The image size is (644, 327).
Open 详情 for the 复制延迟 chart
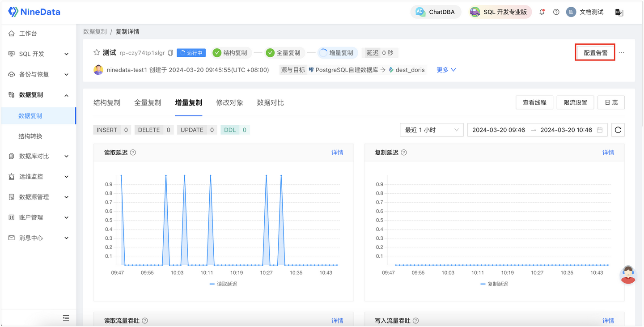click(x=608, y=153)
